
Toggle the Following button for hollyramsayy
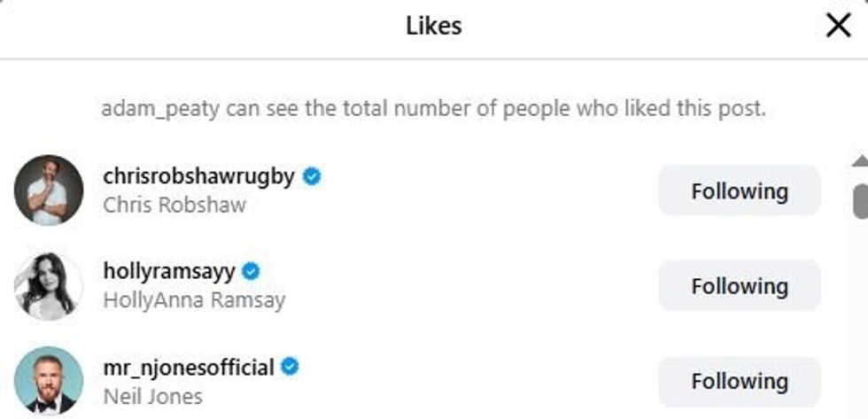click(739, 285)
